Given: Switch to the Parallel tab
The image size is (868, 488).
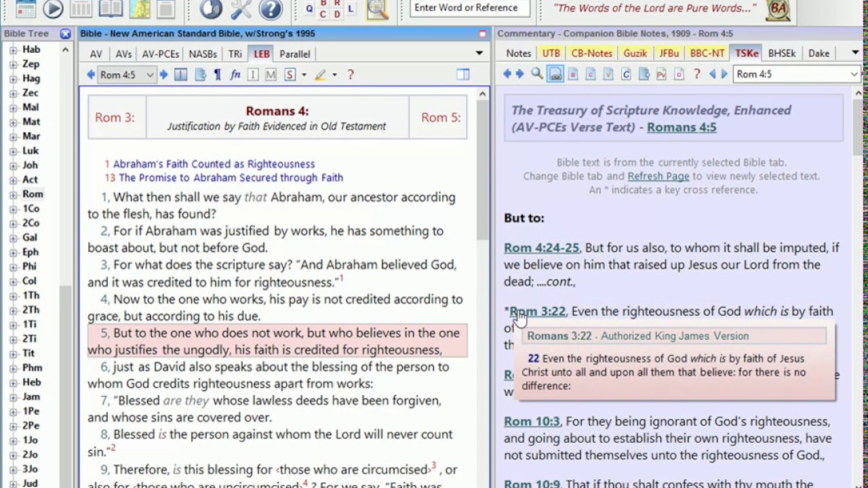Looking at the screenshot, I should (295, 54).
